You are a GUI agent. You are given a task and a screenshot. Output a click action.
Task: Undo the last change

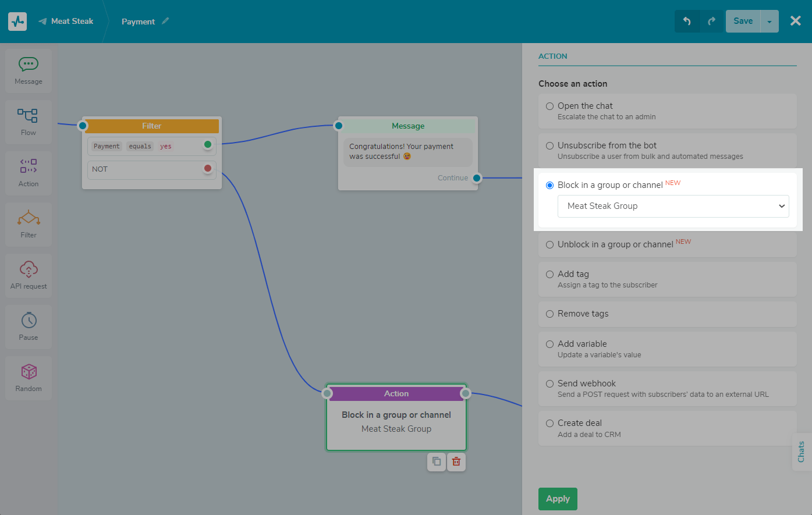pos(687,22)
